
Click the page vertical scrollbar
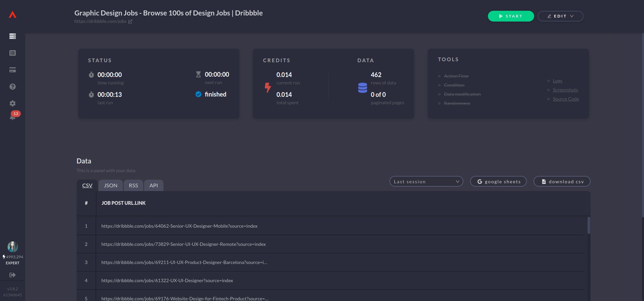(643, 124)
